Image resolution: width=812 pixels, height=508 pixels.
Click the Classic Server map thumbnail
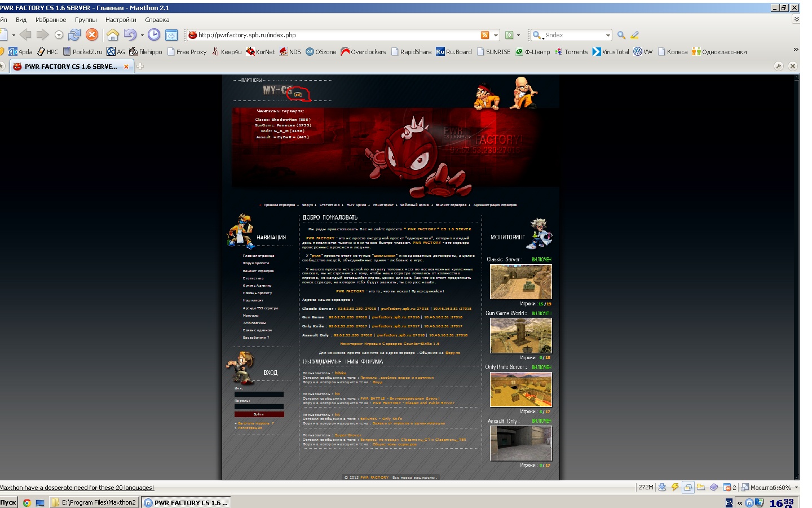[x=520, y=282]
